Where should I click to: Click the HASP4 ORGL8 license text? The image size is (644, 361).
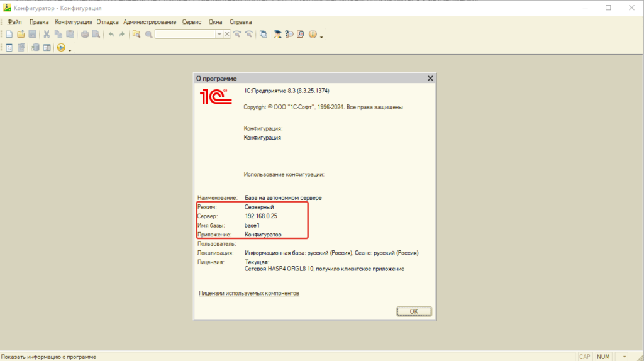(x=325, y=269)
